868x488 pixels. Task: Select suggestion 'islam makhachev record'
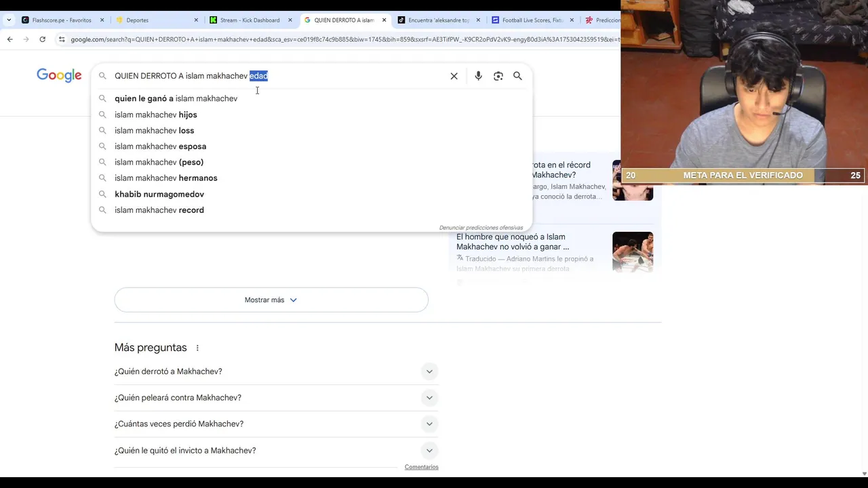312,210
